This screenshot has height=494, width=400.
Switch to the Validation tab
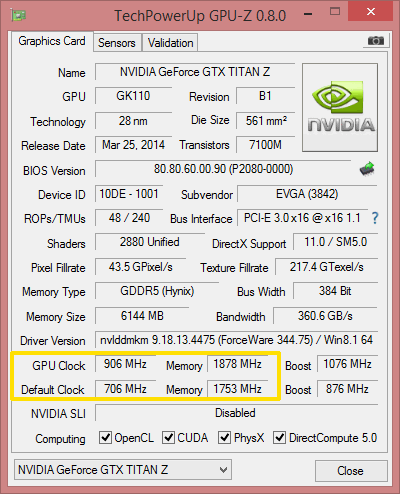tap(170, 43)
